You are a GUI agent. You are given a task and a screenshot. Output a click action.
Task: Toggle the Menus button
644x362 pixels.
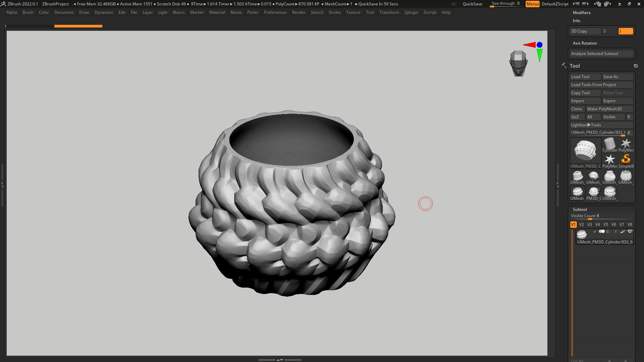click(532, 4)
